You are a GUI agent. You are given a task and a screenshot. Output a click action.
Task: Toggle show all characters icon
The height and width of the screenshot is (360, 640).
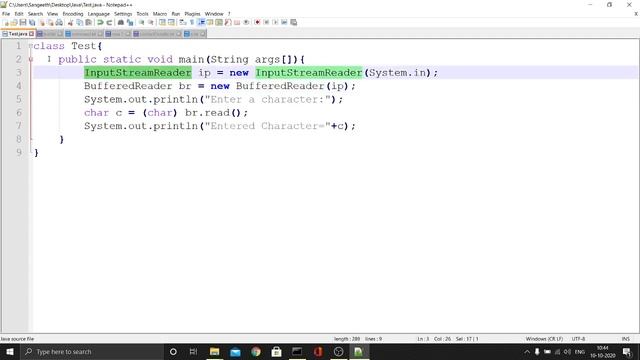(191, 22)
